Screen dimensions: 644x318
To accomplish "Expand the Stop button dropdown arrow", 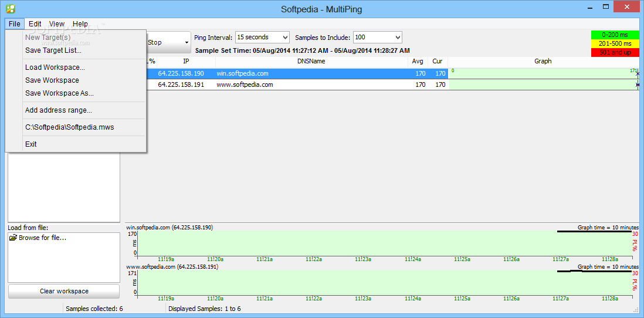I will point(187,42).
